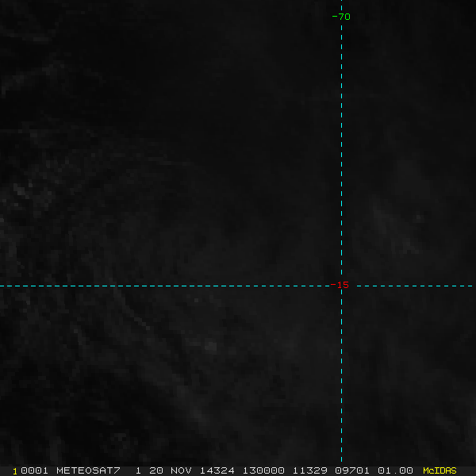Click the 0001 frame number
The image size is (476, 476).
pyautogui.click(x=34, y=470)
